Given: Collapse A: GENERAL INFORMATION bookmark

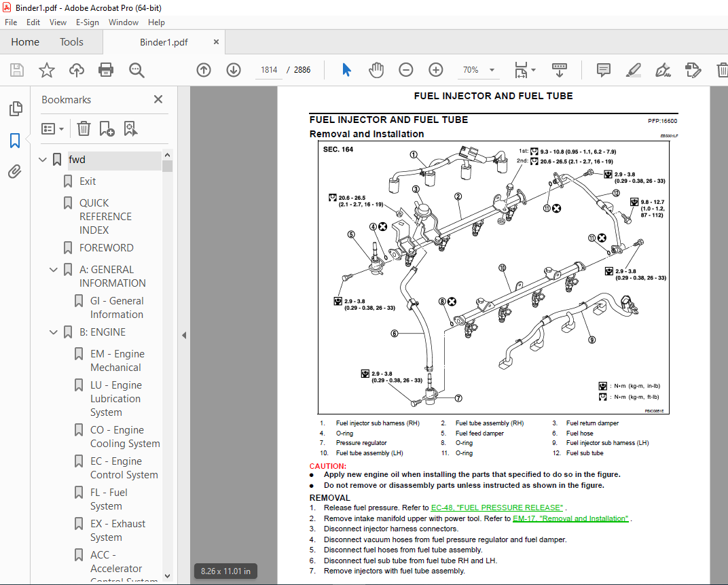Looking at the screenshot, I should [54, 270].
